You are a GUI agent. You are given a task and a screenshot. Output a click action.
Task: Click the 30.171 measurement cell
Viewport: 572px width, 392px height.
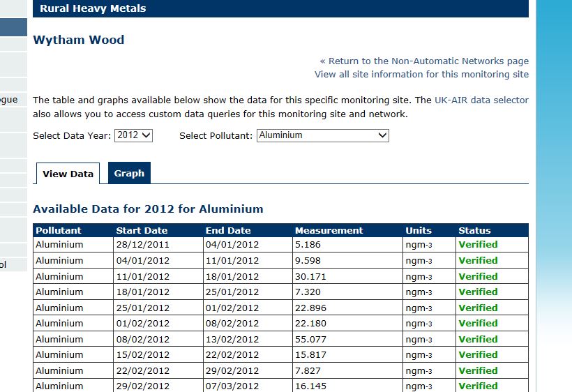coord(310,276)
